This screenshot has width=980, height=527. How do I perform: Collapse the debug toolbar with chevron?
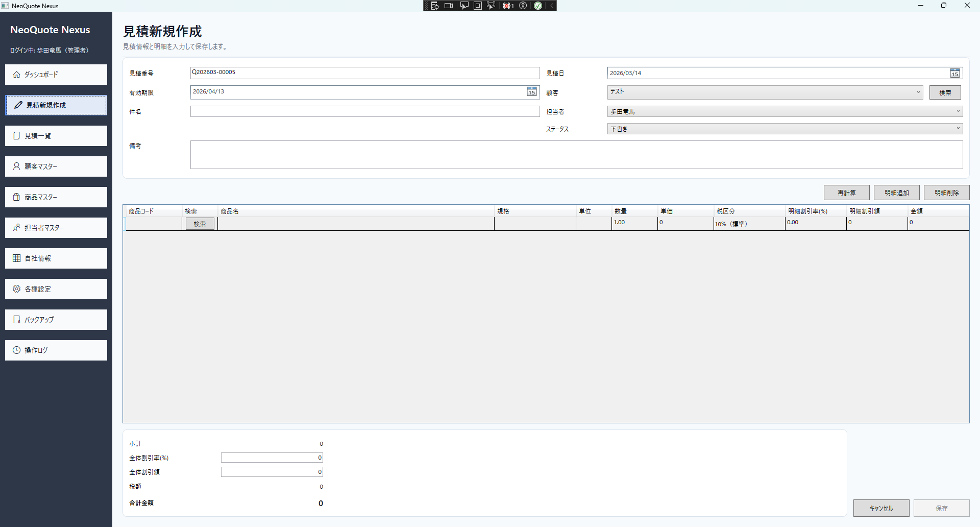click(552, 6)
